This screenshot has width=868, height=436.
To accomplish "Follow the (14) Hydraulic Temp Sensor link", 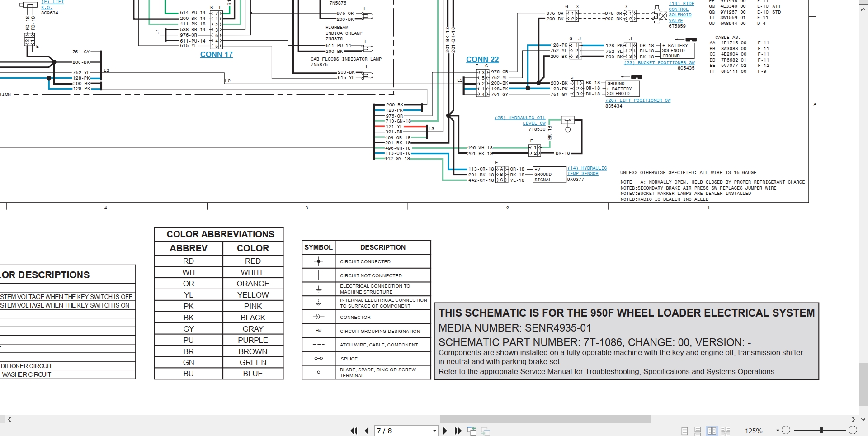I will [x=587, y=171].
